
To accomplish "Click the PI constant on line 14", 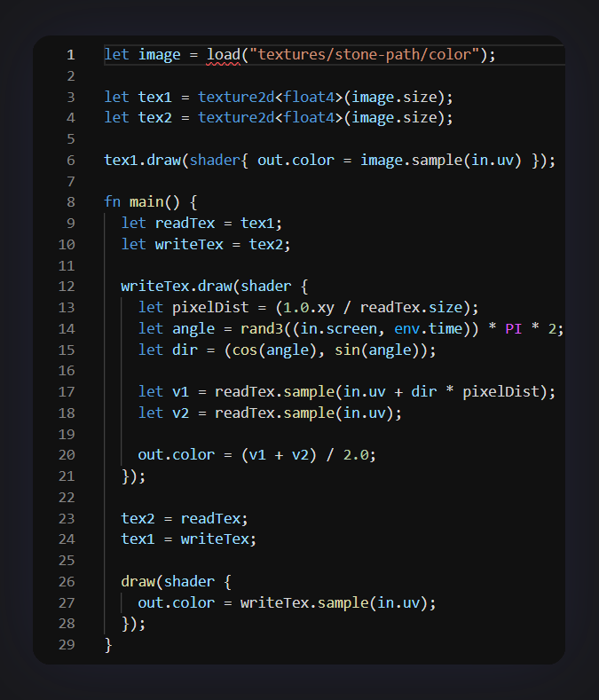I will 513,329.
